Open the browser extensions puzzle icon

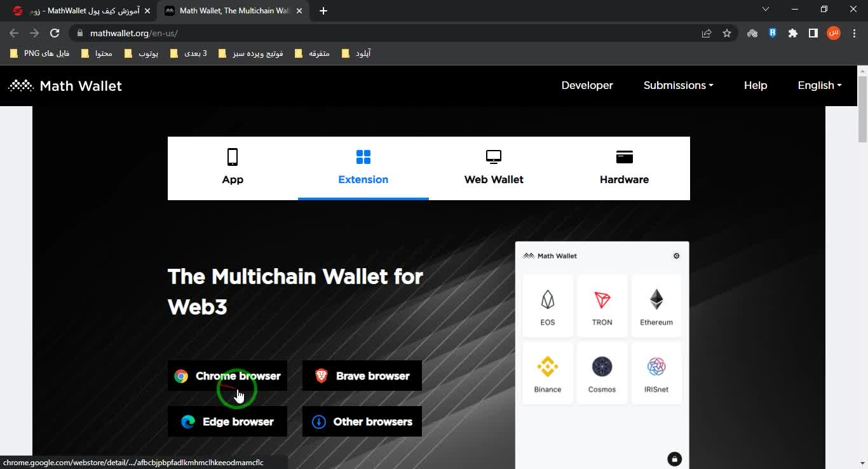792,33
